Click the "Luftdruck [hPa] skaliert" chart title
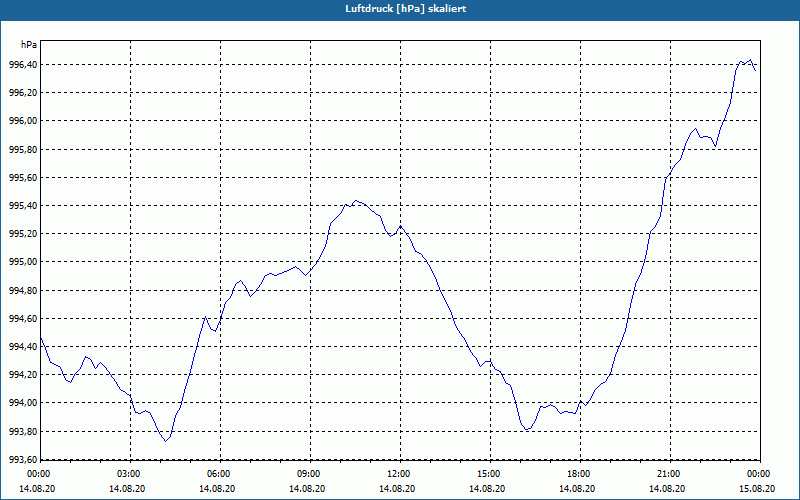The width and height of the screenshot is (800, 500). coord(406,9)
